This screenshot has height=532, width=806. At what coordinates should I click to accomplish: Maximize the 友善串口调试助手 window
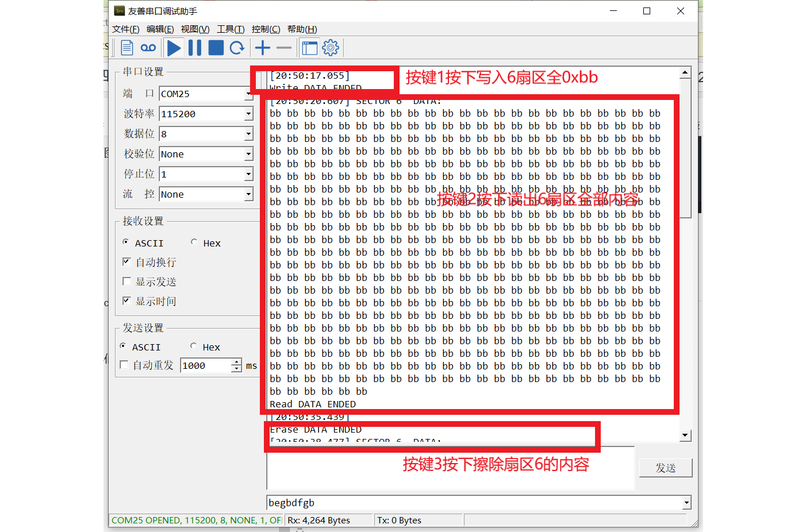point(647,11)
